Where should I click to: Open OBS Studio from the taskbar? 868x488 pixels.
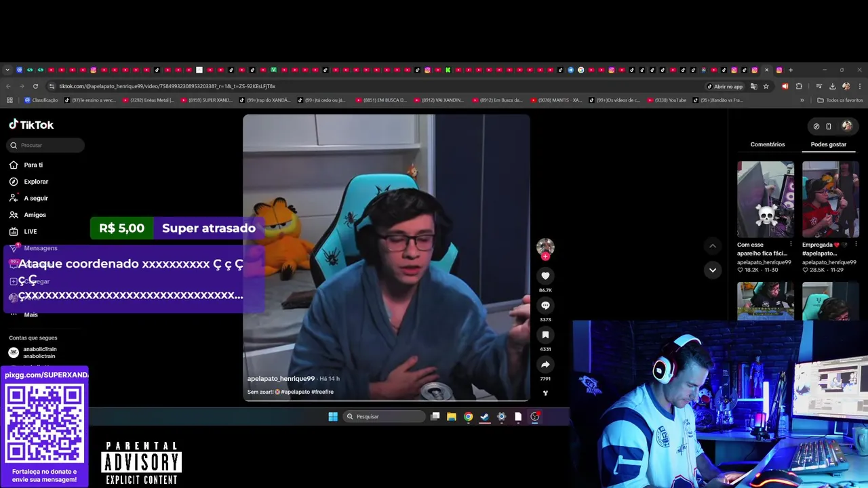tap(535, 416)
